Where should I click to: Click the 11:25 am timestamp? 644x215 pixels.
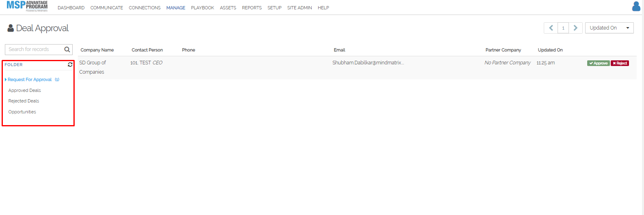545,63
